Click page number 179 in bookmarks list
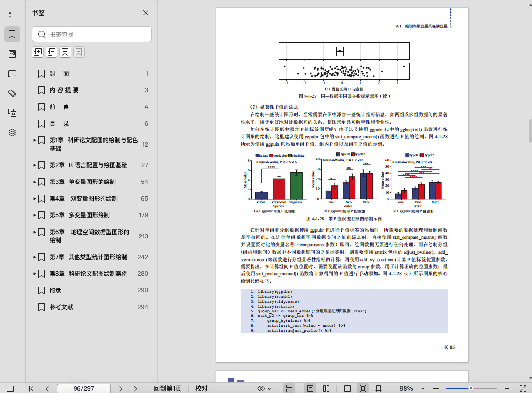The image size is (532, 393). [x=143, y=215]
